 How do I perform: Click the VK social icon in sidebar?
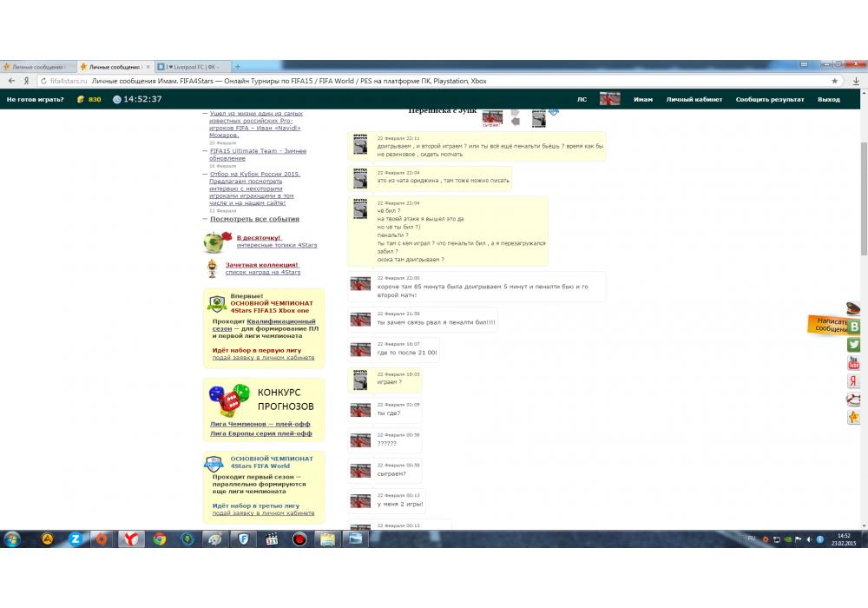click(854, 327)
